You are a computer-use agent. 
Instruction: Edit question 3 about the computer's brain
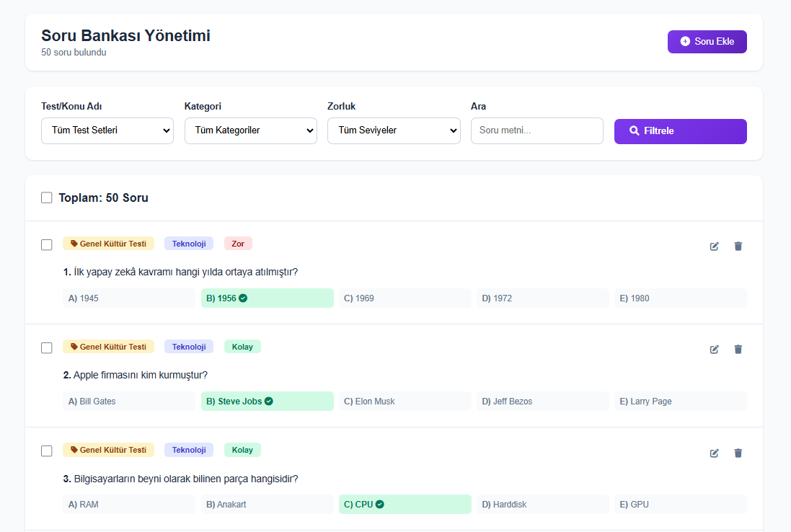point(715,453)
